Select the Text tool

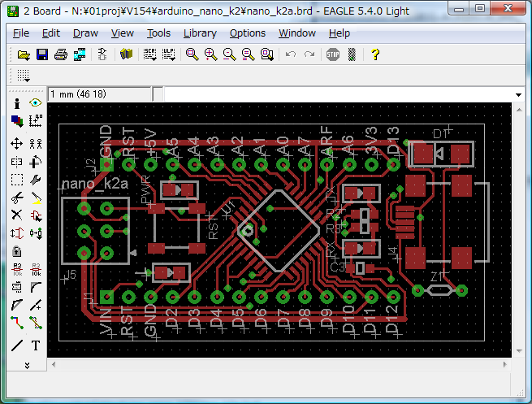(36, 345)
